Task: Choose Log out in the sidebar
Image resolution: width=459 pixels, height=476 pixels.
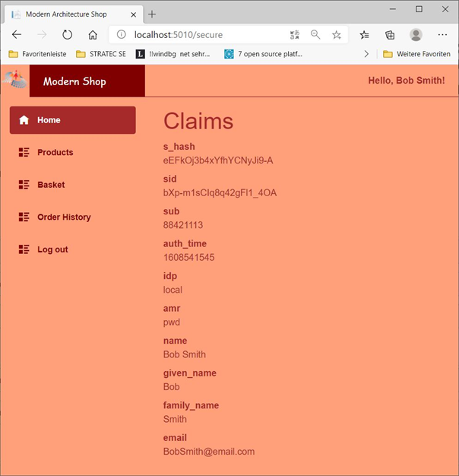Action: [x=73, y=249]
